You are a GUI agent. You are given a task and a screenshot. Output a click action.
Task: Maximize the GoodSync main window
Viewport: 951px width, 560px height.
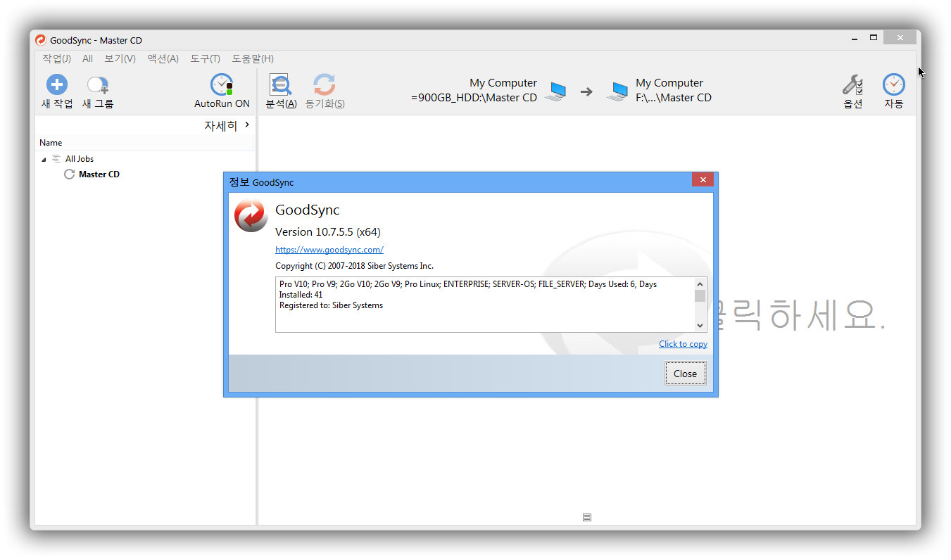point(874,37)
